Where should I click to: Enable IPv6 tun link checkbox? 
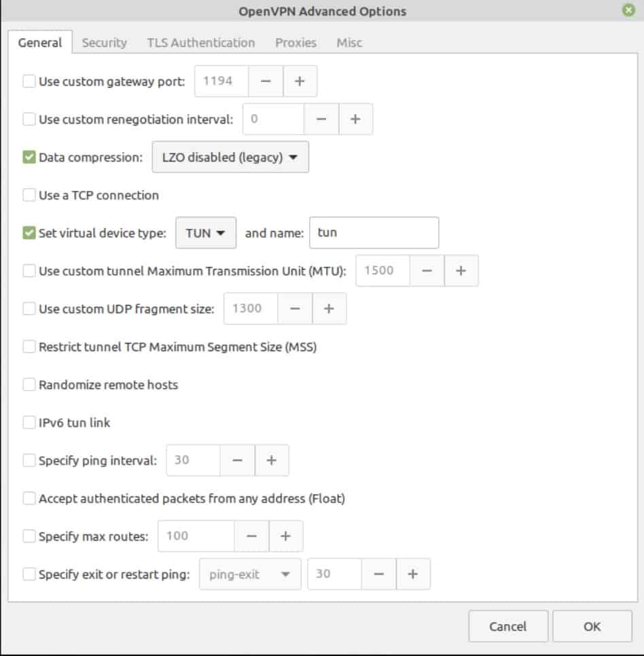click(x=29, y=422)
